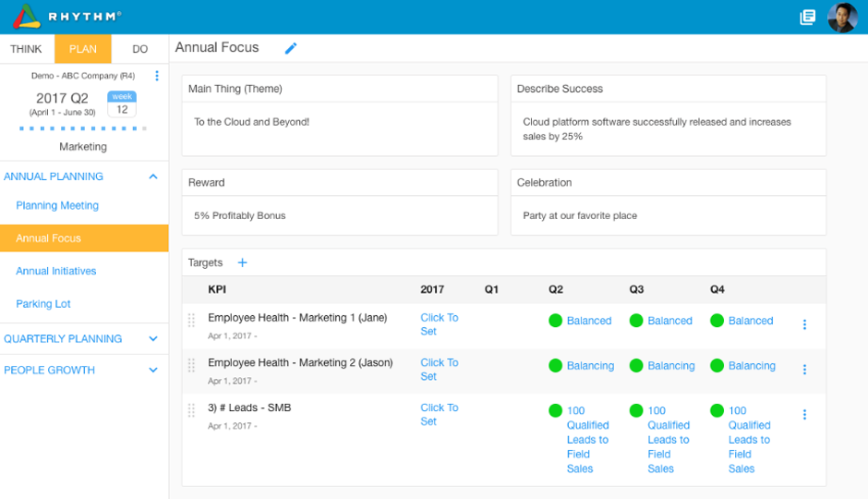Open options menu for Demo - ABC Company
This screenshot has width=868, height=499.
[157, 76]
